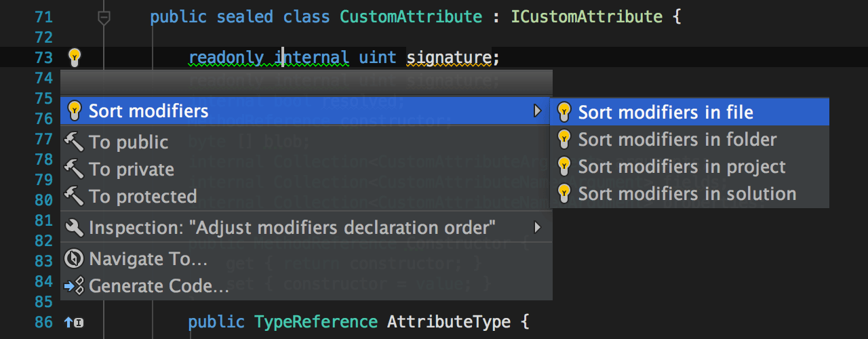Image resolution: width=868 pixels, height=339 pixels.
Task: Click the hammer icon next to To private
Action: pos(73,169)
